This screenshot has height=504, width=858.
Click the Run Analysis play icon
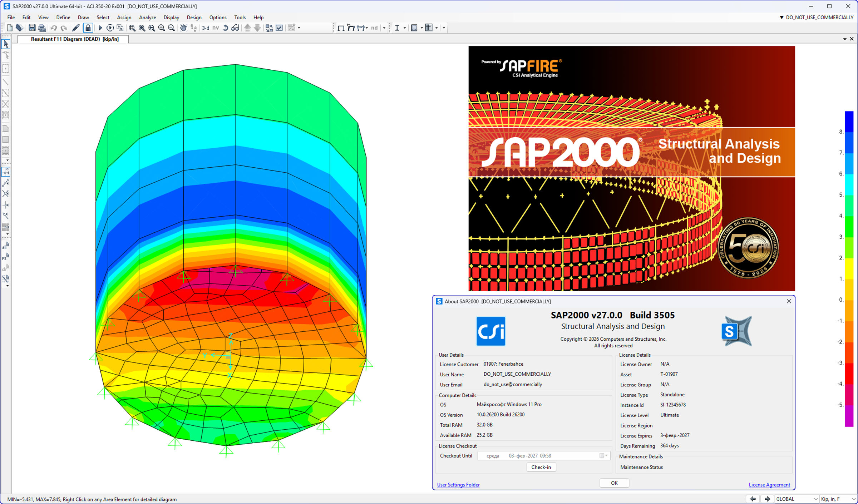[100, 28]
